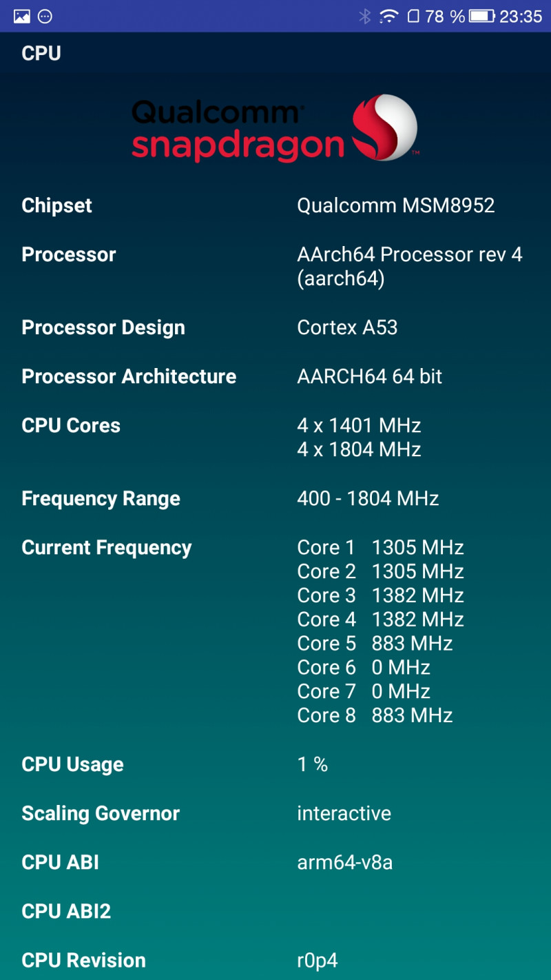
Task: Tap the chat bubble notification icon
Action: 45,16
